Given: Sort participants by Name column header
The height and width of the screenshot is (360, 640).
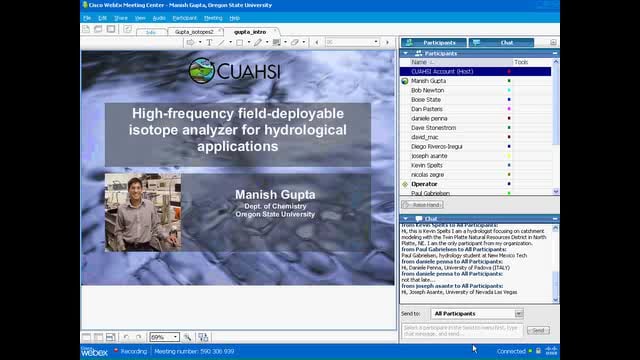Looking at the screenshot, I should 456,62.
